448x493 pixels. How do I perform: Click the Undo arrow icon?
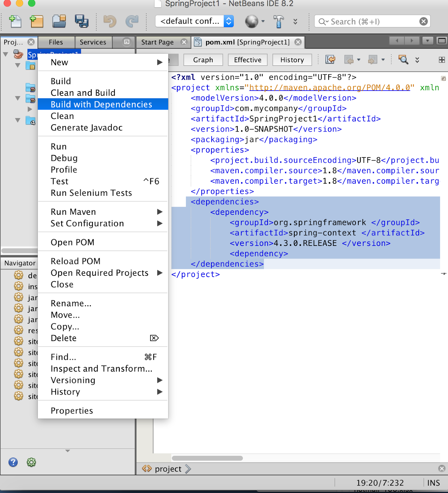coord(110,21)
